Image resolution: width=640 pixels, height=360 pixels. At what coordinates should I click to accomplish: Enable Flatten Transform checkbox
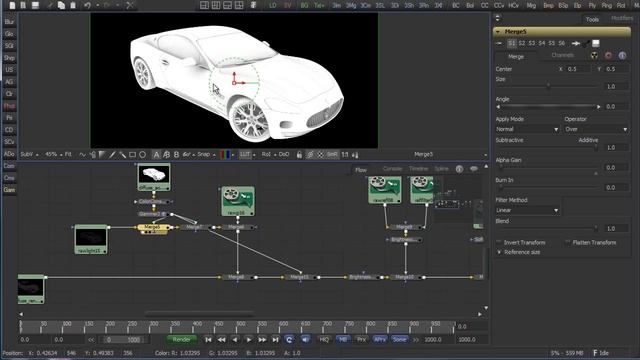click(x=568, y=242)
